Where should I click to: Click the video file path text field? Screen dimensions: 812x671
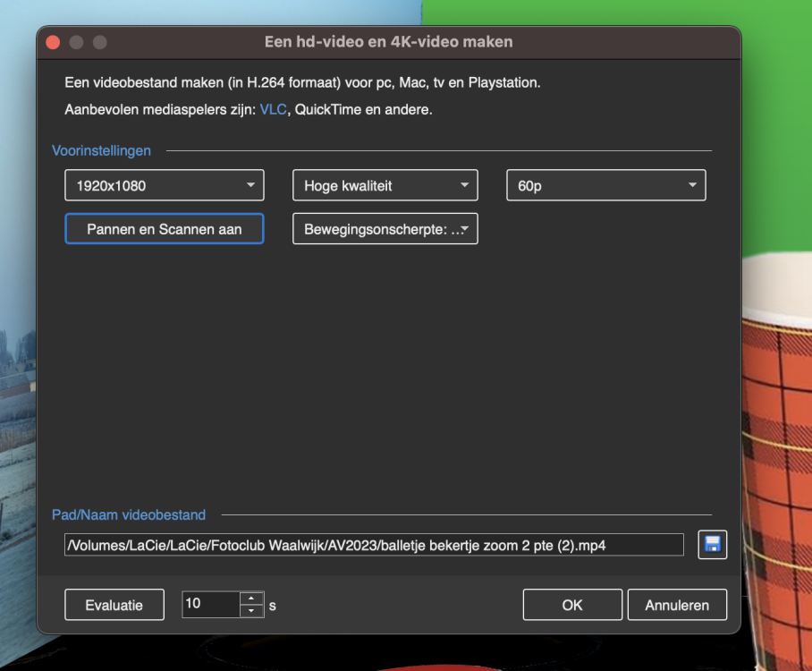(x=374, y=545)
